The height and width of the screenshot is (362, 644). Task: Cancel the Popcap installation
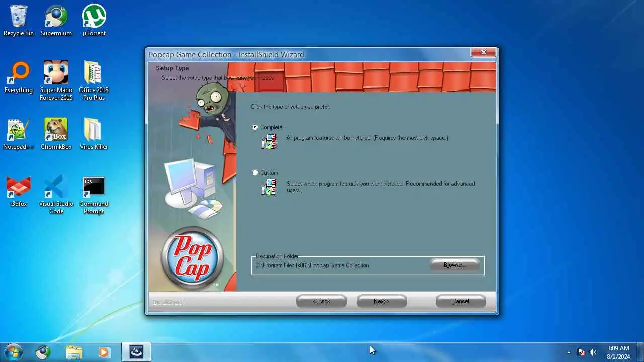(460, 301)
